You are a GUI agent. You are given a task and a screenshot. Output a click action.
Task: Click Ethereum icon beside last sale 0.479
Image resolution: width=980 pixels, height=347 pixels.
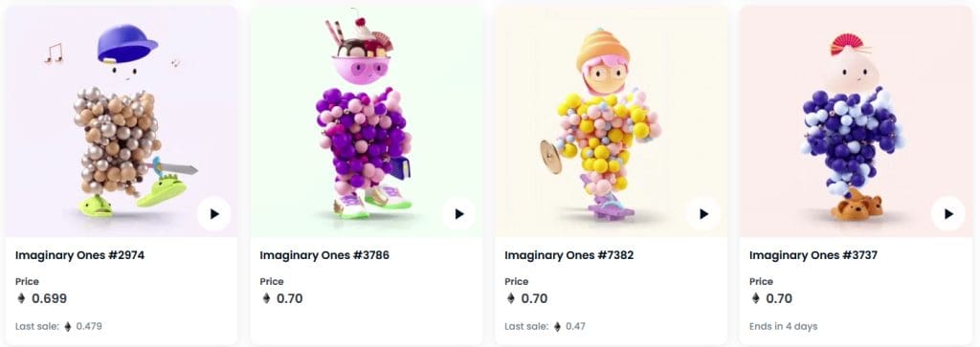tap(68, 326)
